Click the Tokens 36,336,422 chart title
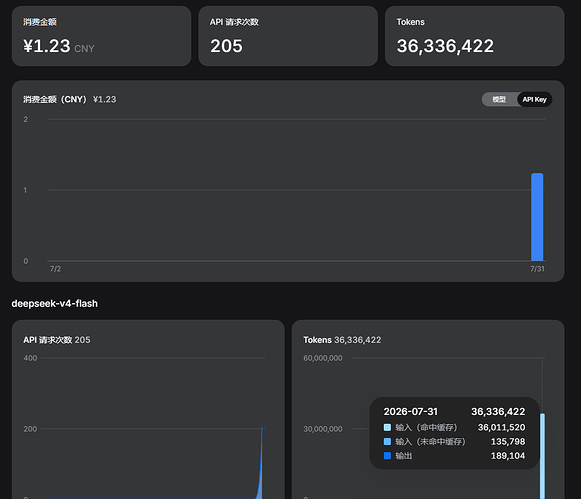Image resolution: width=581 pixels, height=499 pixels. coord(342,340)
